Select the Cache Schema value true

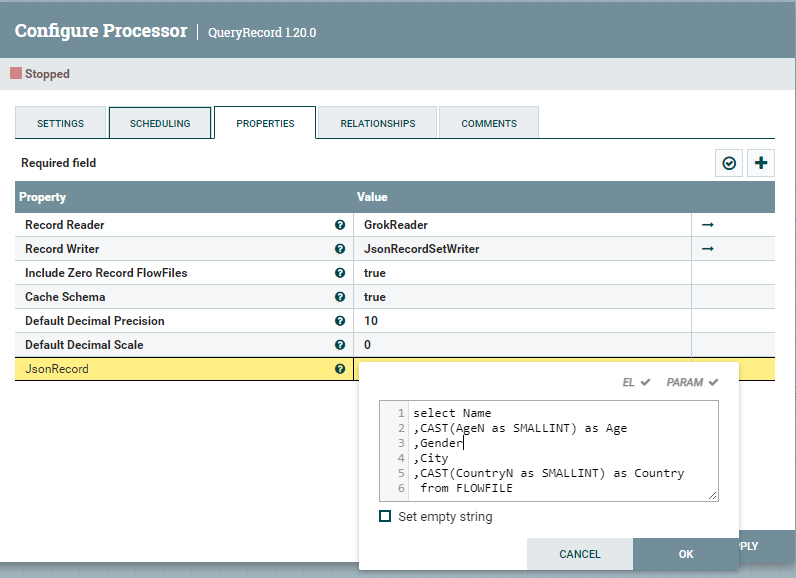point(375,297)
